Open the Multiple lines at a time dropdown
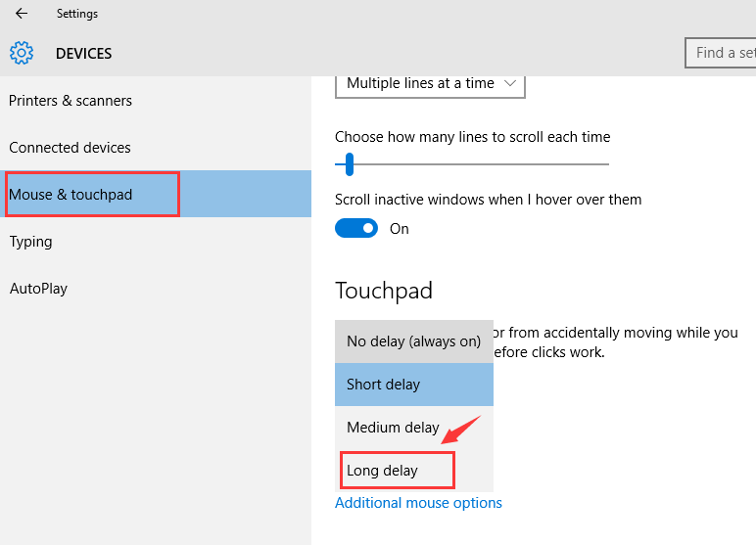The image size is (756, 545). pos(430,84)
